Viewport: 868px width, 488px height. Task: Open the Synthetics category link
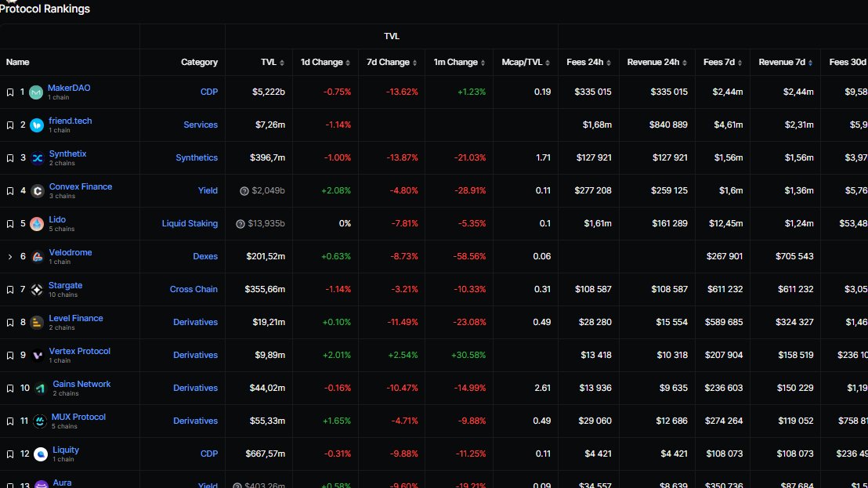tap(197, 157)
